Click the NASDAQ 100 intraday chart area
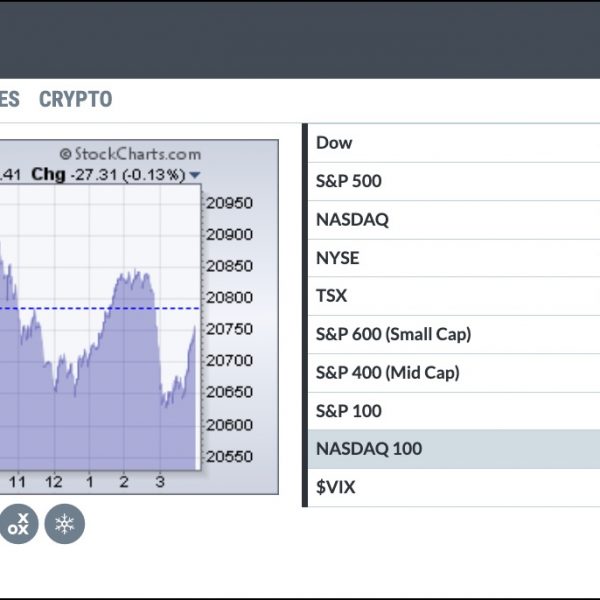600x600 pixels. click(99, 328)
